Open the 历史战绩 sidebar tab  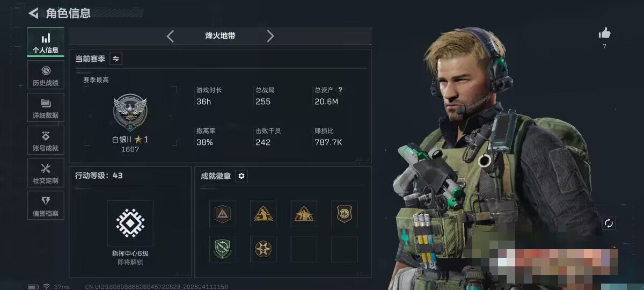(46, 75)
